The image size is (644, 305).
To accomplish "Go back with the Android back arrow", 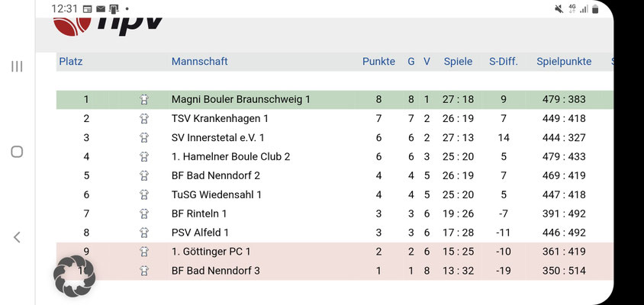I will tap(17, 237).
